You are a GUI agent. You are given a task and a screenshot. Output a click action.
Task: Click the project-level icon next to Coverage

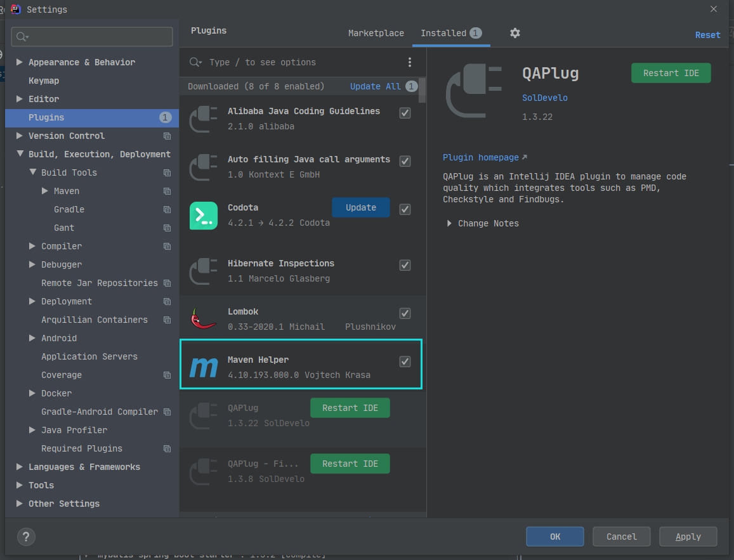click(167, 375)
